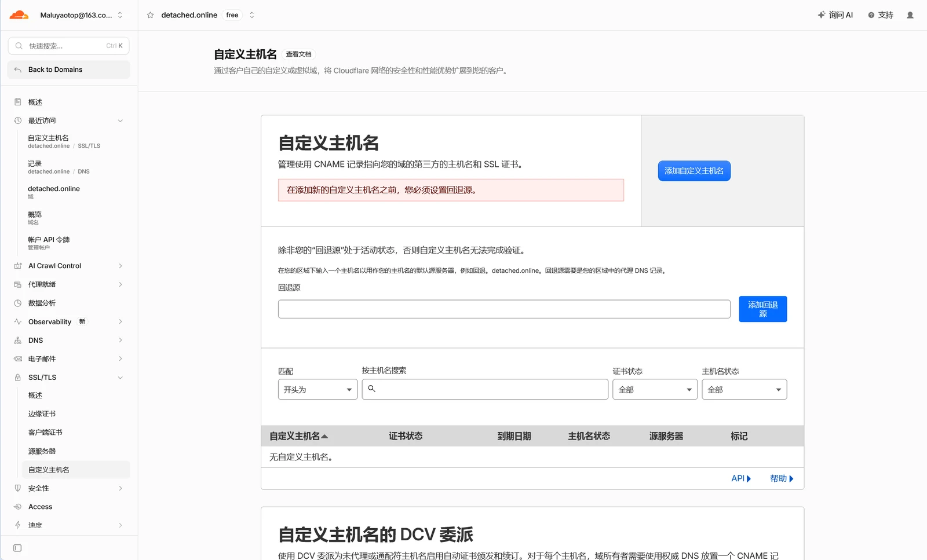Click the 安全性 shield icon
Viewport: 927px width, 560px height.
point(17,488)
